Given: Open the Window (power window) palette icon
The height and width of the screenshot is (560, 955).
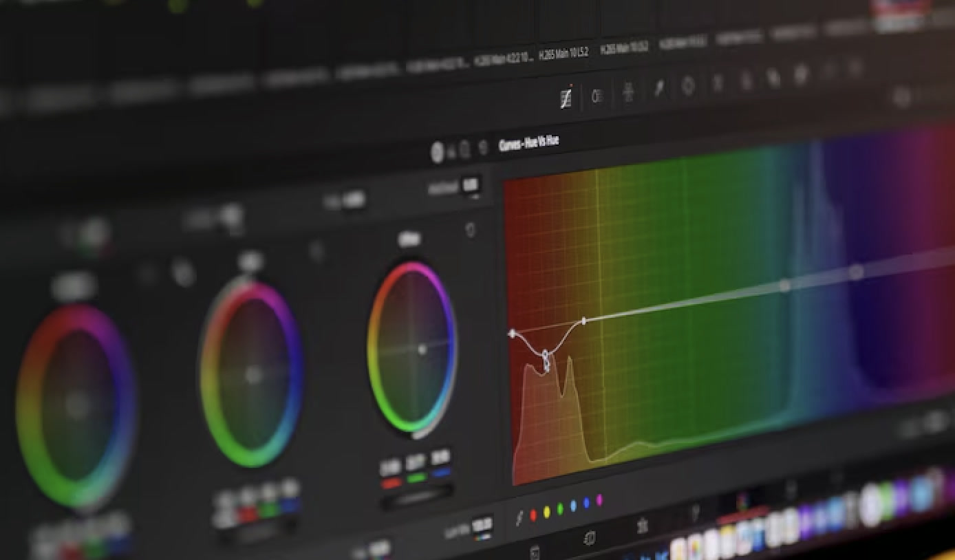Looking at the screenshot, I should [x=687, y=86].
